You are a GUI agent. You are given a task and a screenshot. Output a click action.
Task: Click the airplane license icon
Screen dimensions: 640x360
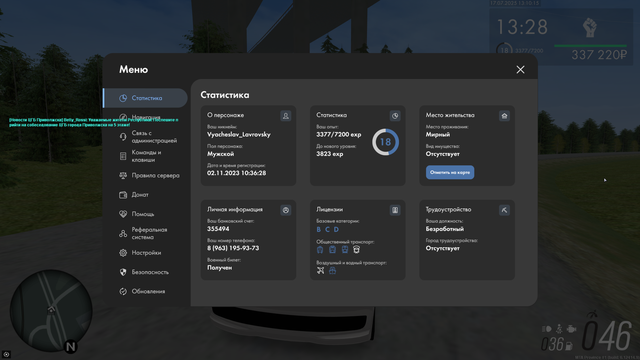320,270
